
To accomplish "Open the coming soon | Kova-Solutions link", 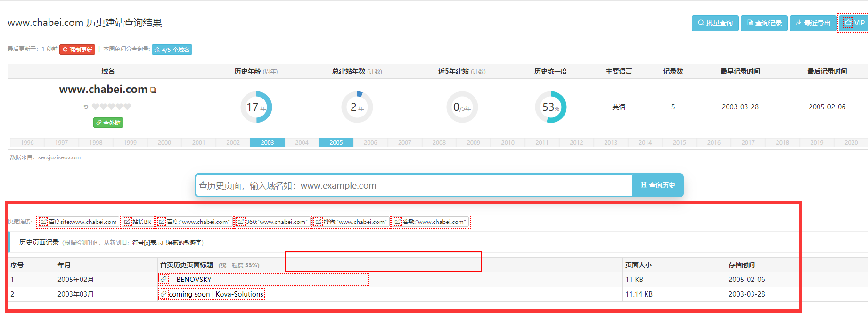I will (x=212, y=294).
